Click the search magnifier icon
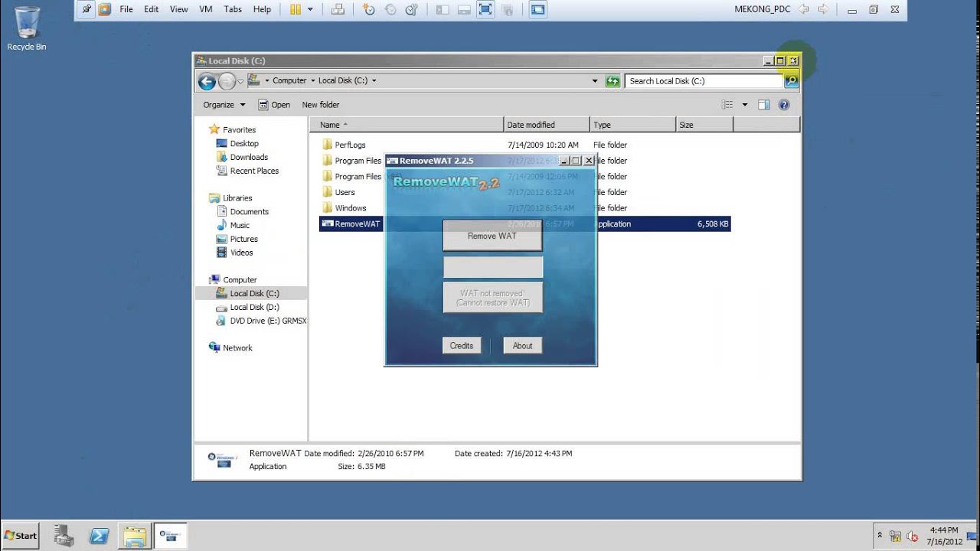 tap(791, 80)
